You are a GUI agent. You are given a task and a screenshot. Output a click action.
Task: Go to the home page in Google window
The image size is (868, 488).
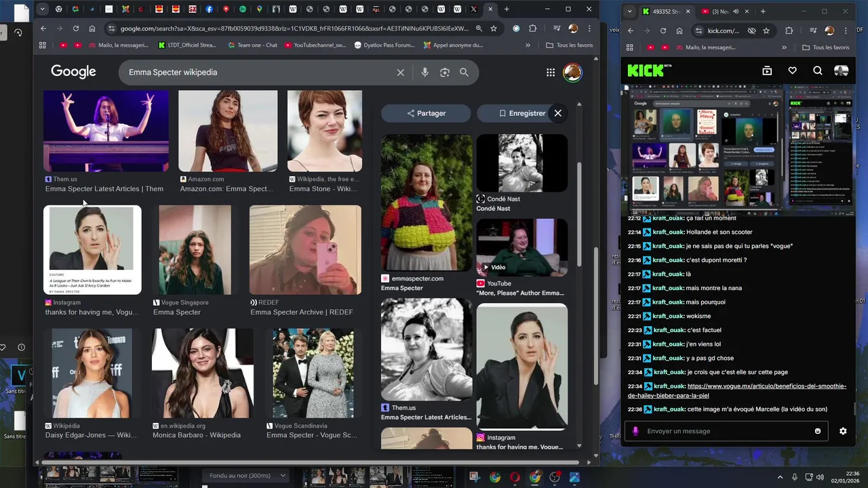point(92,28)
